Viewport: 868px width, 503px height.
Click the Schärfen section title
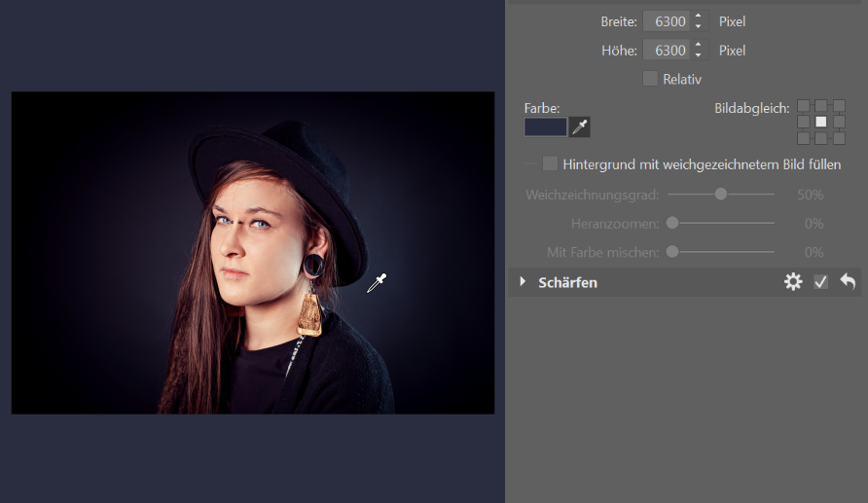tap(567, 282)
